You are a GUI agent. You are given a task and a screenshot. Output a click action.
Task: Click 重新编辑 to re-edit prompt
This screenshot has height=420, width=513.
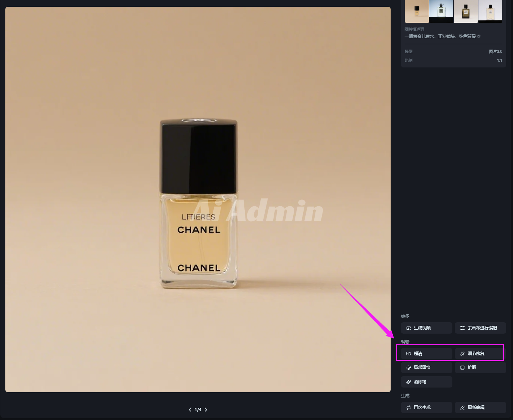coord(480,408)
